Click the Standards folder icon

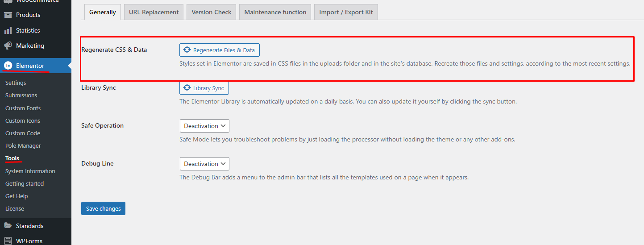8,226
